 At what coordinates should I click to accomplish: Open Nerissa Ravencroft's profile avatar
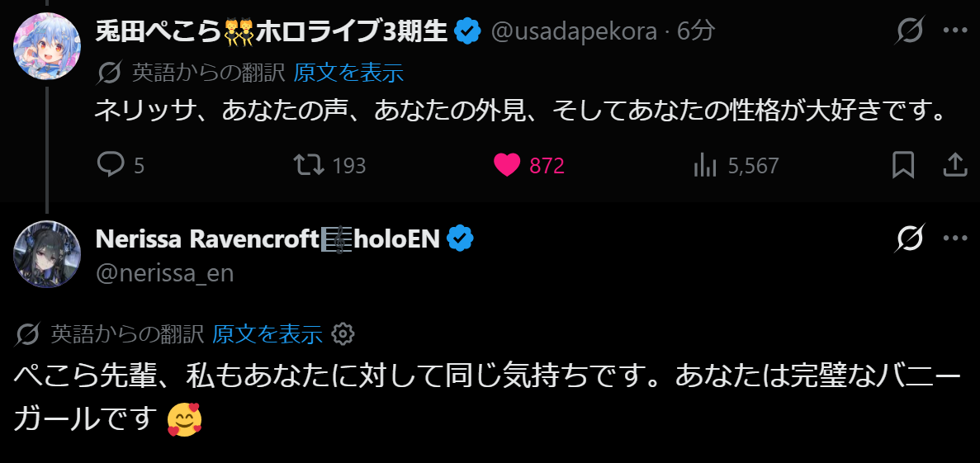point(47,254)
